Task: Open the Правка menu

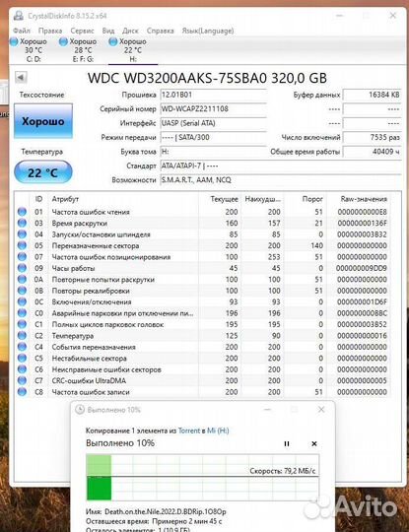Action: coord(50,31)
